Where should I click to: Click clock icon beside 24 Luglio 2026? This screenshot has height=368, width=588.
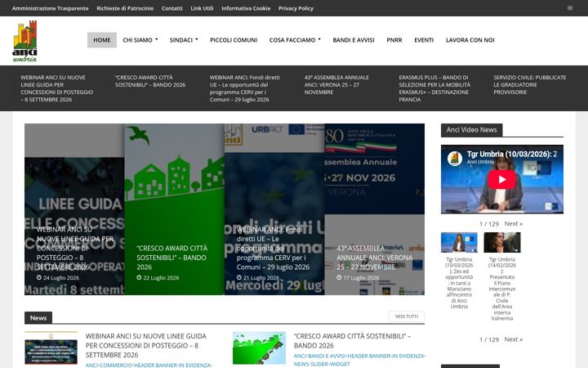39,277
